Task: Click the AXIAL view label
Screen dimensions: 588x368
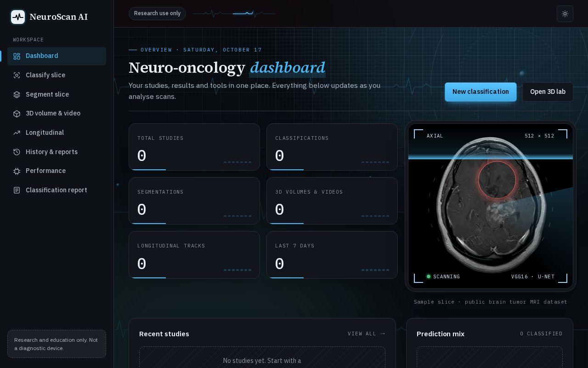Action: tap(435, 136)
